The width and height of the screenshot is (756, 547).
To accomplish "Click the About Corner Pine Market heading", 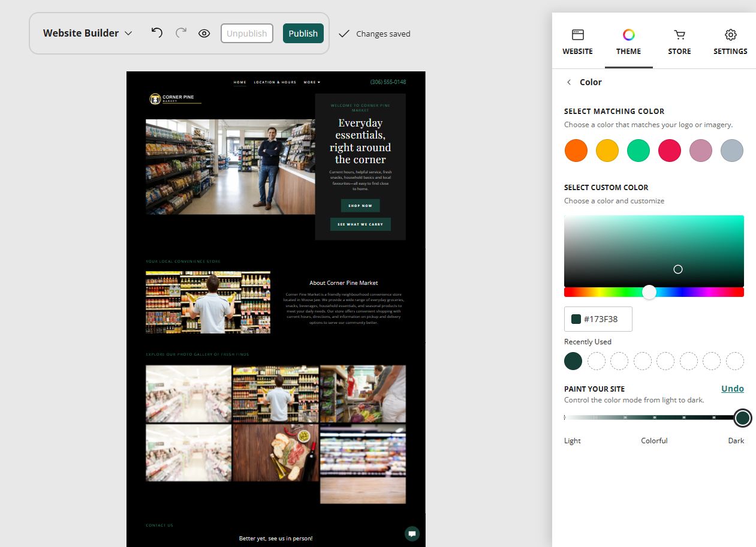I will (344, 283).
